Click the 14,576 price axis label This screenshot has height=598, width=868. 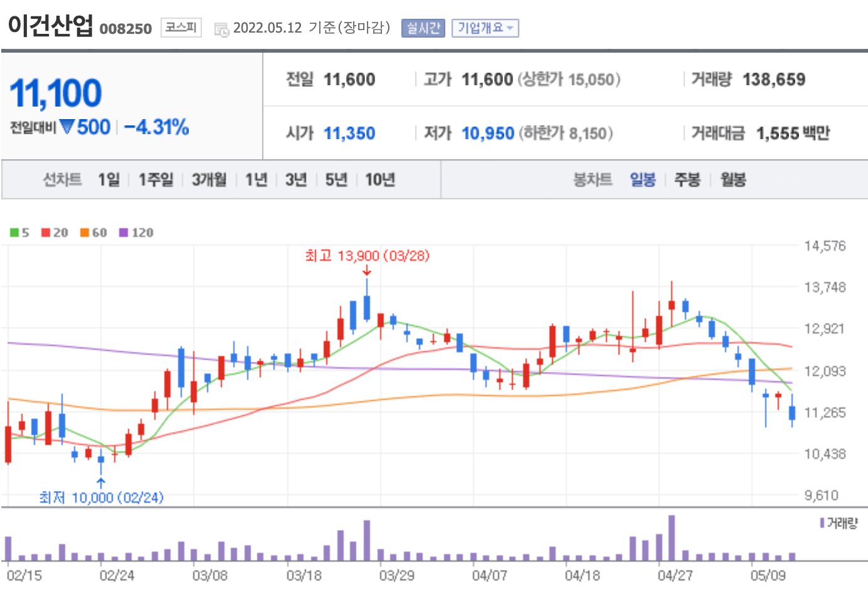(x=825, y=246)
